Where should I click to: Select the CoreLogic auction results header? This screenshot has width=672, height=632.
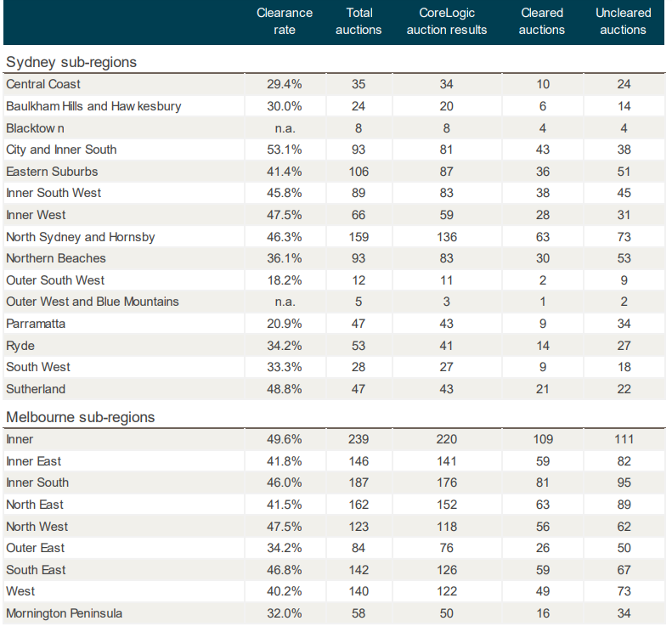[447, 21]
